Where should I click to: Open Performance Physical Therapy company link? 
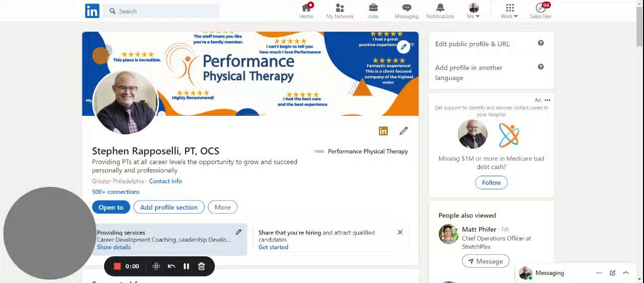361,151
